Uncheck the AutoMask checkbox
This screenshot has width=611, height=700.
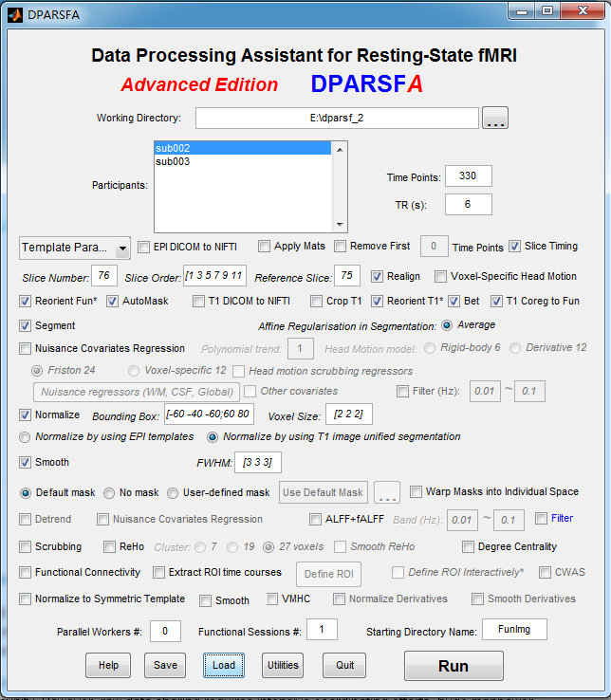pyautogui.click(x=112, y=301)
